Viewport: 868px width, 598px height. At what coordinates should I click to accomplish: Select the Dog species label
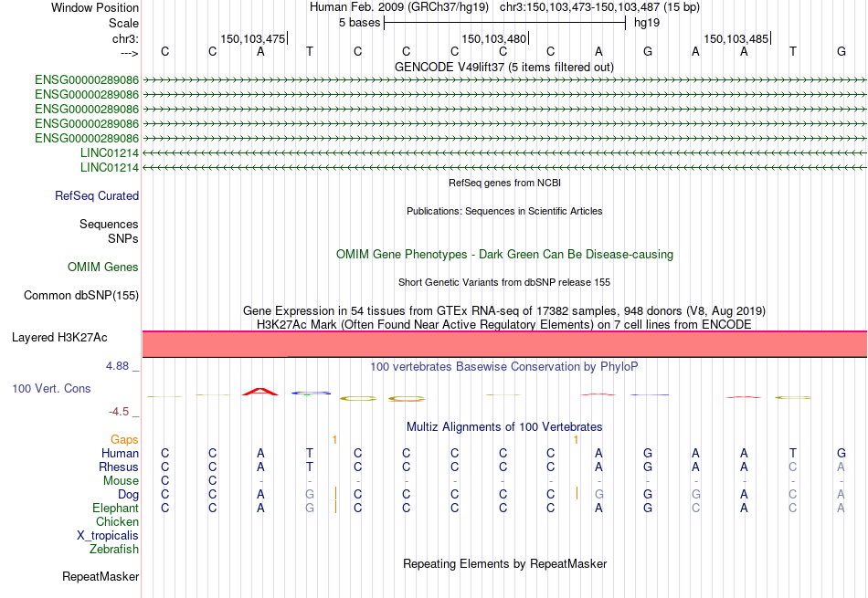tap(128, 495)
